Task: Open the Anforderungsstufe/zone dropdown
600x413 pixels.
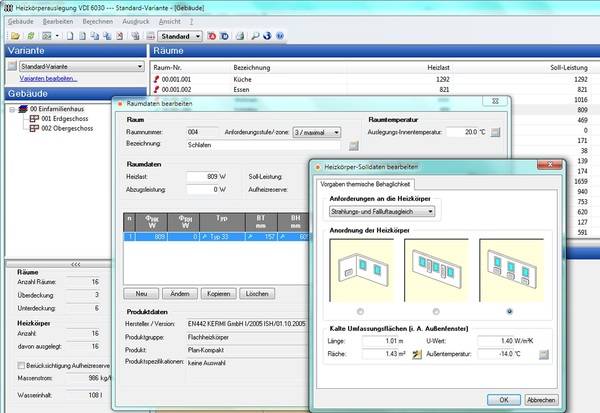Action: click(339, 131)
